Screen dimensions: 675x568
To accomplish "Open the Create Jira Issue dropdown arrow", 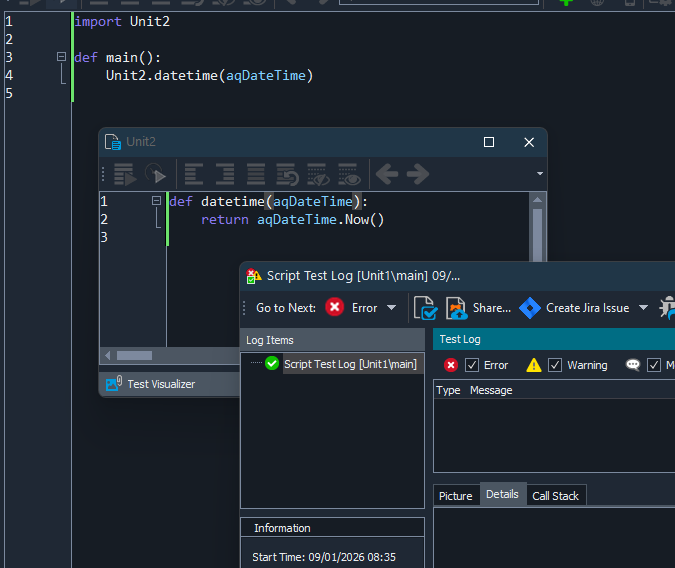I will pyautogui.click(x=643, y=308).
